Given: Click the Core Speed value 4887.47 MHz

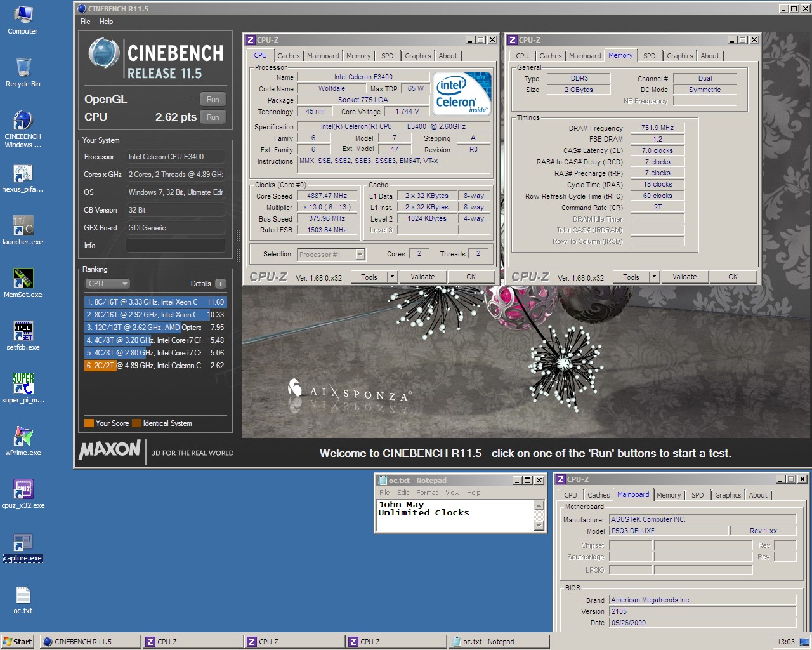Looking at the screenshot, I should [x=327, y=196].
